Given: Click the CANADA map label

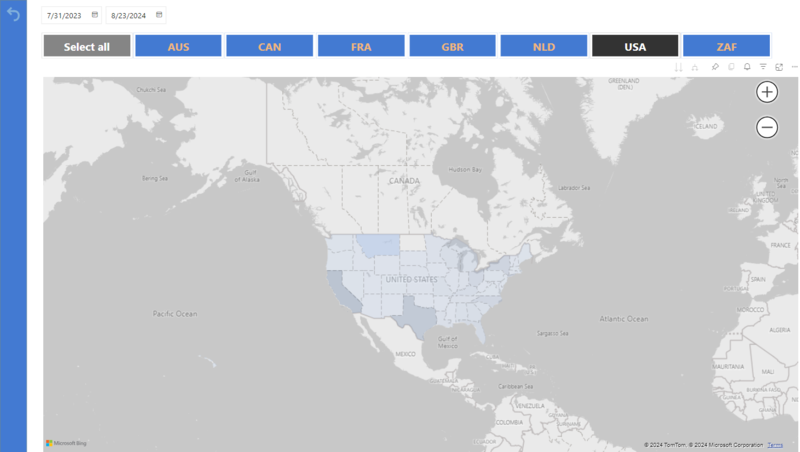Looking at the screenshot, I should click(404, 181).
